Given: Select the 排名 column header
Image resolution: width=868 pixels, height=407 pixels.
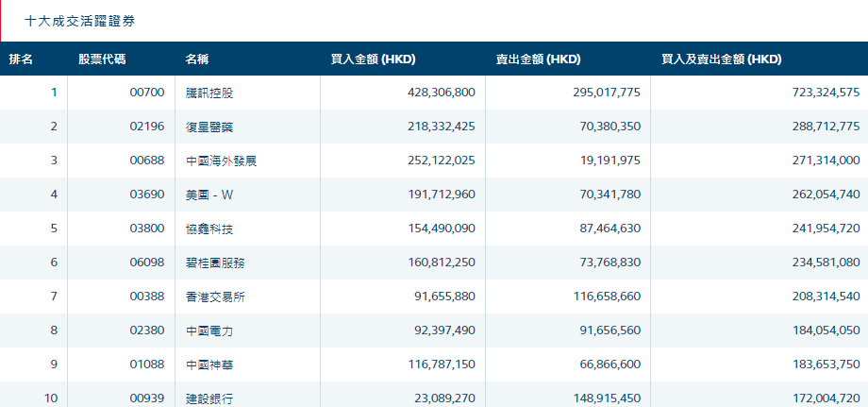Looking at the screenshot, I should click(x=21, y=59).
